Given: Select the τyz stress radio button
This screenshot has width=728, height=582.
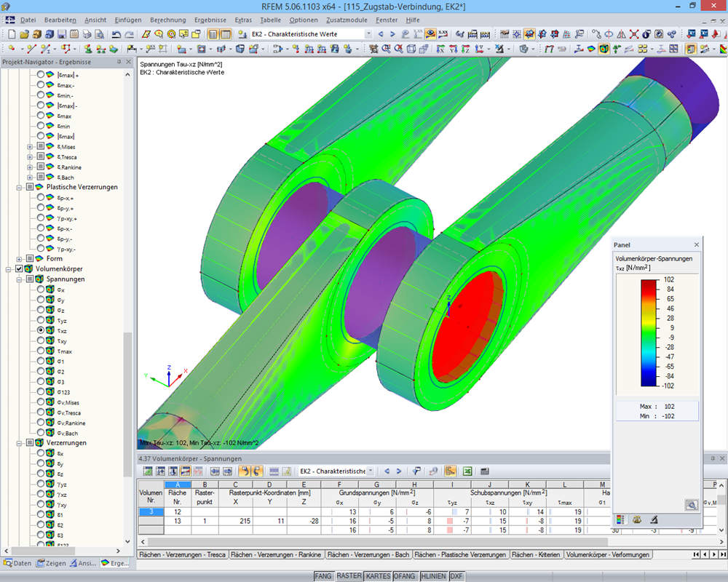Looking at the screenshot, I should pos(41,320).
